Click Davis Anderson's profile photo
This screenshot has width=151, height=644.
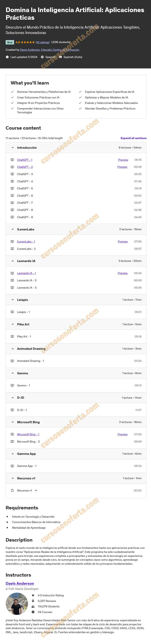[17, 604]
